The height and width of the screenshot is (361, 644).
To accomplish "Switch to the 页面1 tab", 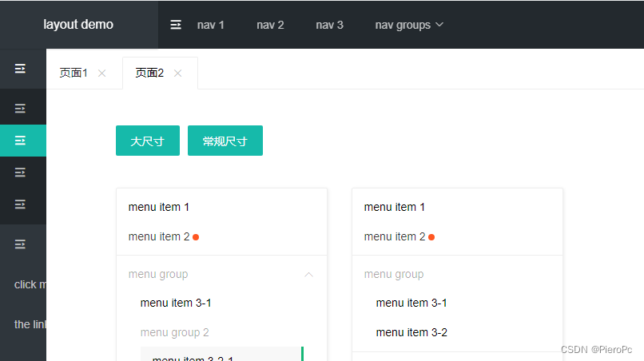I will [74, 73].
